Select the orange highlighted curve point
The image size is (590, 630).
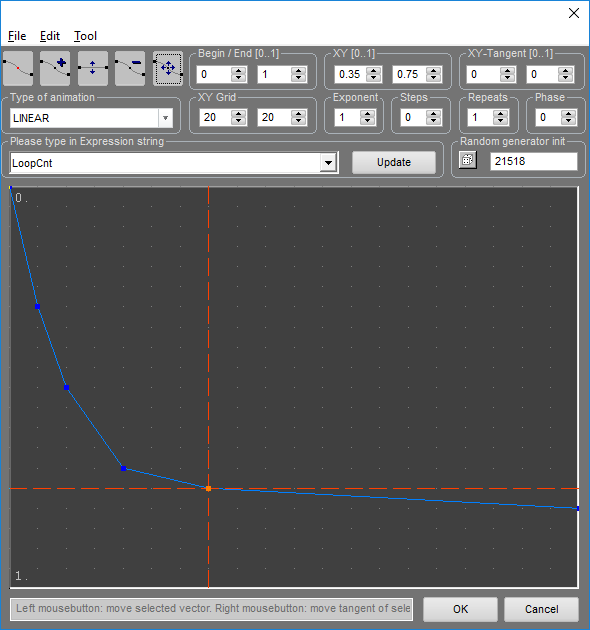(208, 489)
